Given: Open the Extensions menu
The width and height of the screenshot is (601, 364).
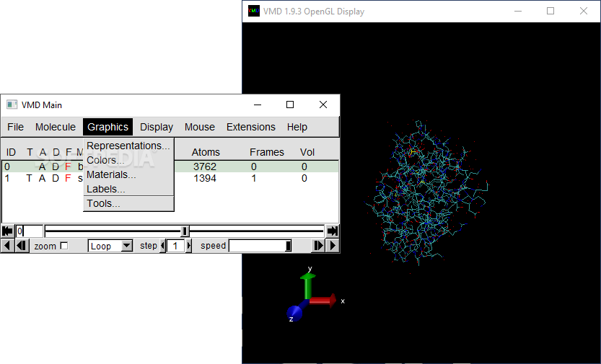Looking at the screenshot, I should point(251,127).
